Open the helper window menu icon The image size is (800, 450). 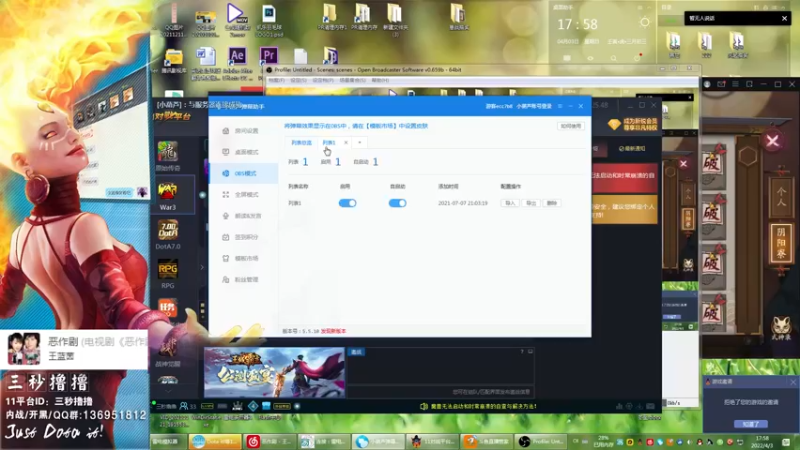(x=560, y=106)
